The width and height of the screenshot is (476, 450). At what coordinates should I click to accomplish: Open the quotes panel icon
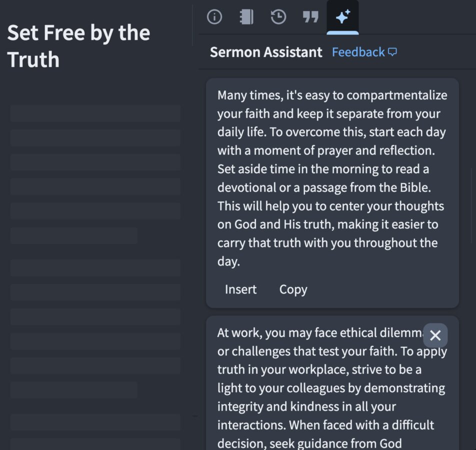point(310,16)
